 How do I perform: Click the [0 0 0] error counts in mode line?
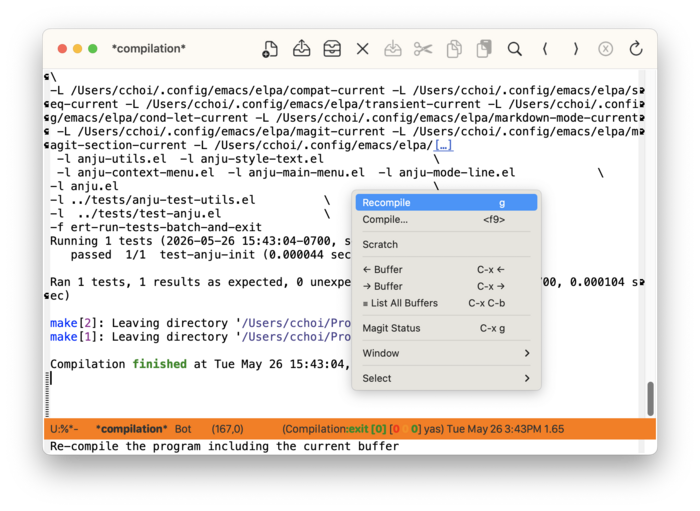coord(405,429)
